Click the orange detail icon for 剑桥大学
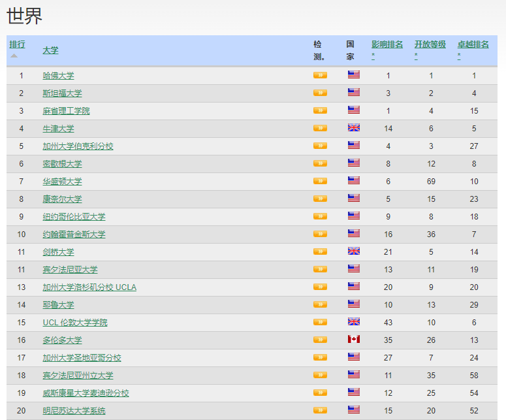The height and width of the screenshot is (420, 506). pos(320,251)
